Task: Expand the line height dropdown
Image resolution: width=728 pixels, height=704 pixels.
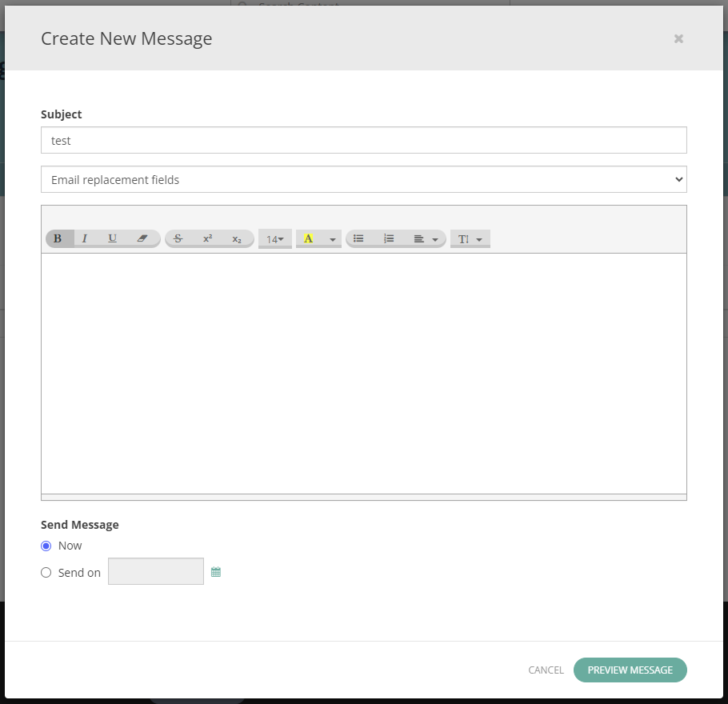Action: tap(470, 239)
